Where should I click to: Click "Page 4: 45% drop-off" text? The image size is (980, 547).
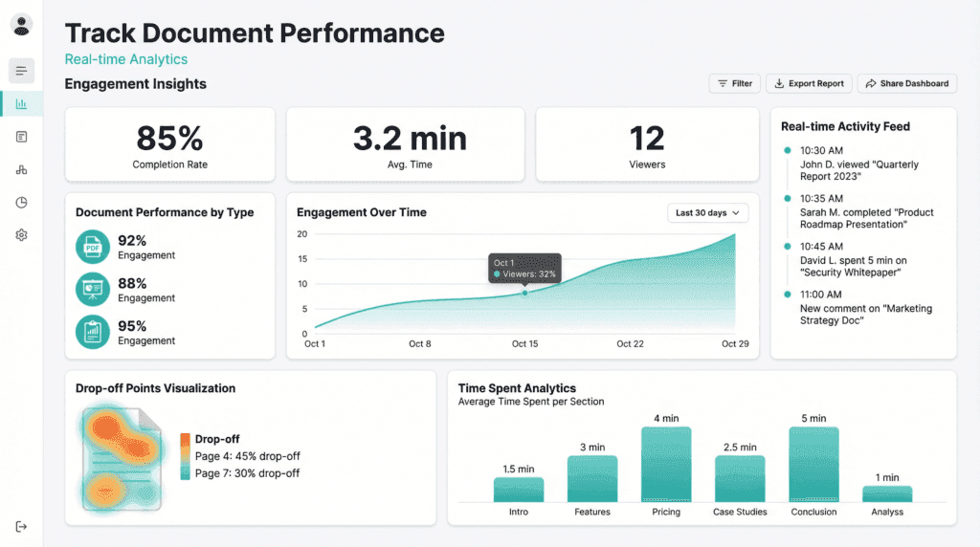tap(248, 456)
